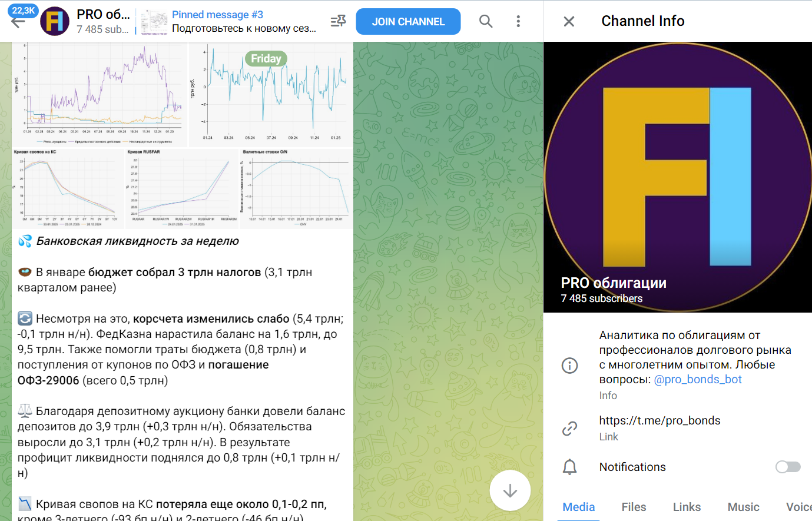
Task: Click the bell Notifications icon
Action: tap(569, 467)
